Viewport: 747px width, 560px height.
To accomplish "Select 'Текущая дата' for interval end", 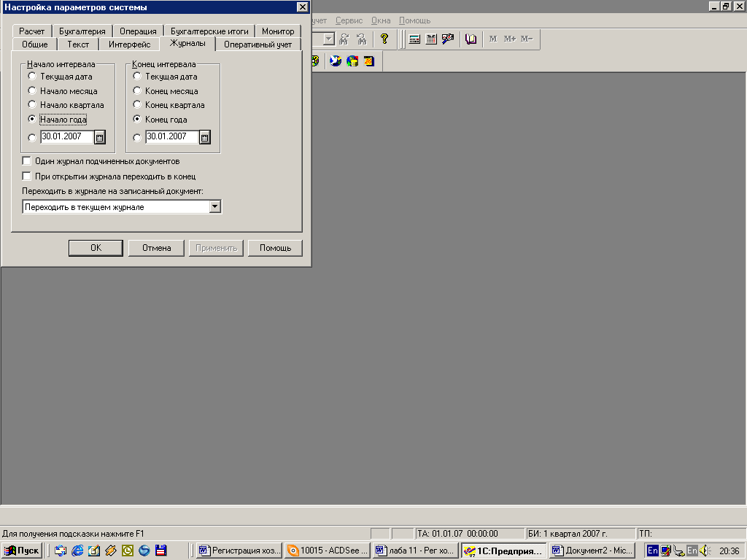I will (137, 76).
